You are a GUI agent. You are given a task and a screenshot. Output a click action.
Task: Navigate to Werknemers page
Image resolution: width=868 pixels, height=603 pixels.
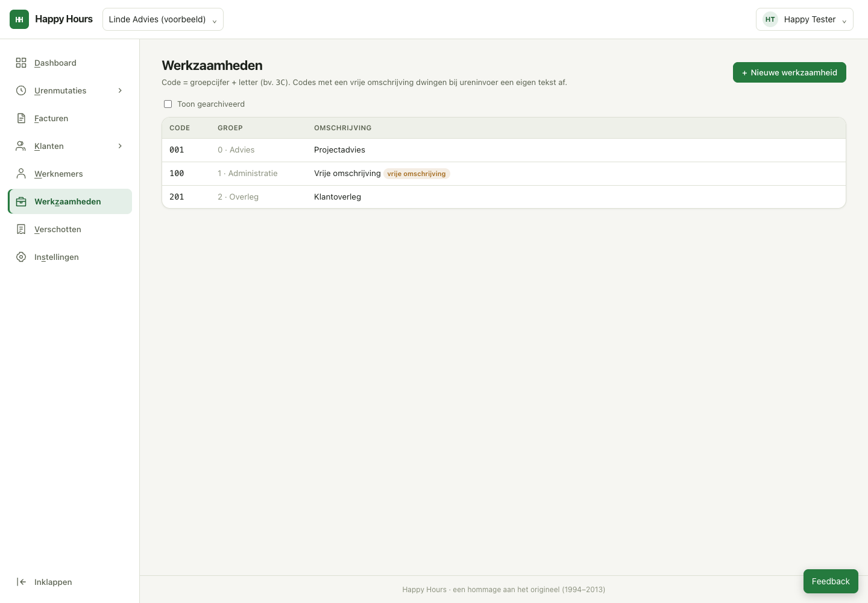point(70,174)
